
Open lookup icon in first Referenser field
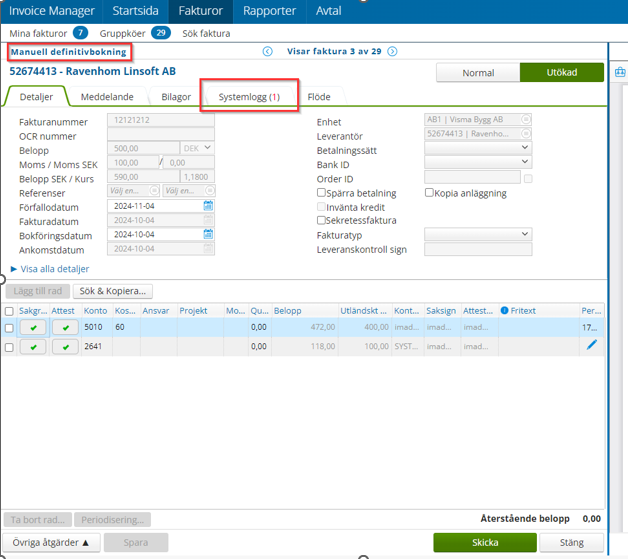pyautogui.click(x=154, y=190)
